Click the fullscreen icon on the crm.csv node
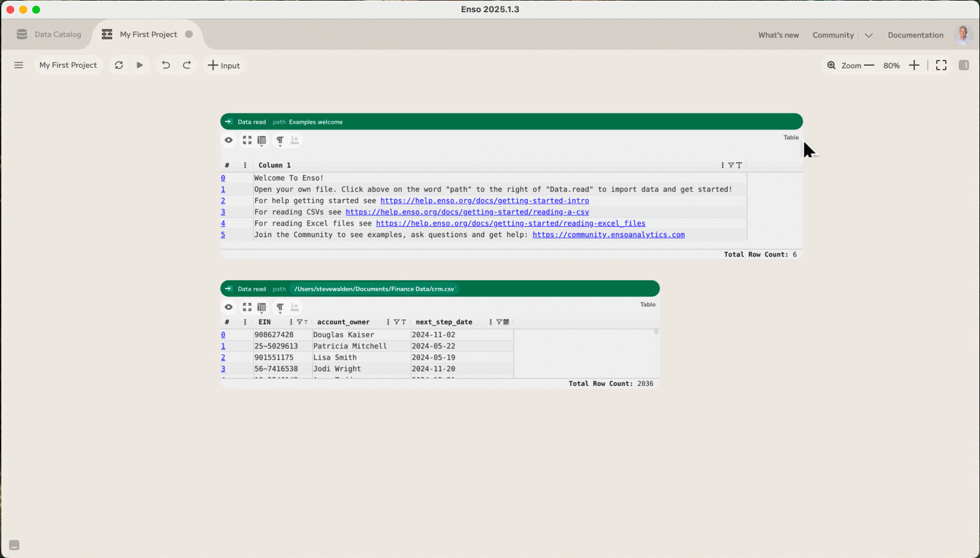Screen dimensions: 980x558 (247, 307)
